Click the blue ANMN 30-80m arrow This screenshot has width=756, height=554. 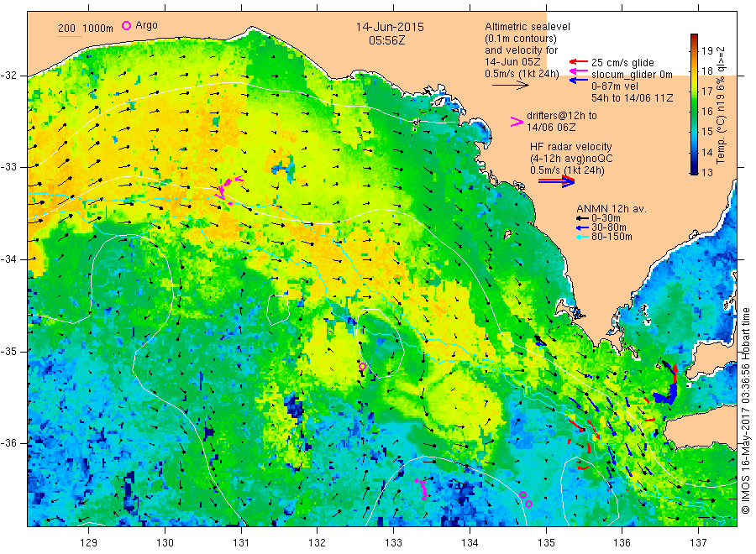click(x=582, y=227)
